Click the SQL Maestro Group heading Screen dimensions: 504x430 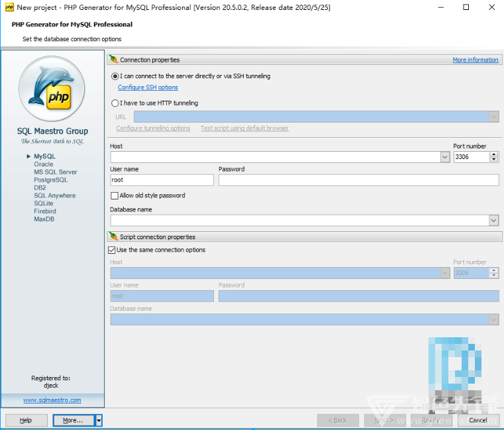[x=52, y=131]
